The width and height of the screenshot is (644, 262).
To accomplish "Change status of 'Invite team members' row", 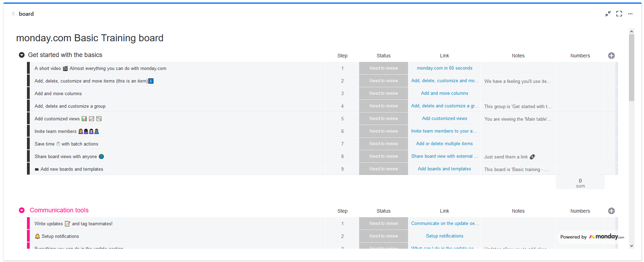I will pos(384,131).
